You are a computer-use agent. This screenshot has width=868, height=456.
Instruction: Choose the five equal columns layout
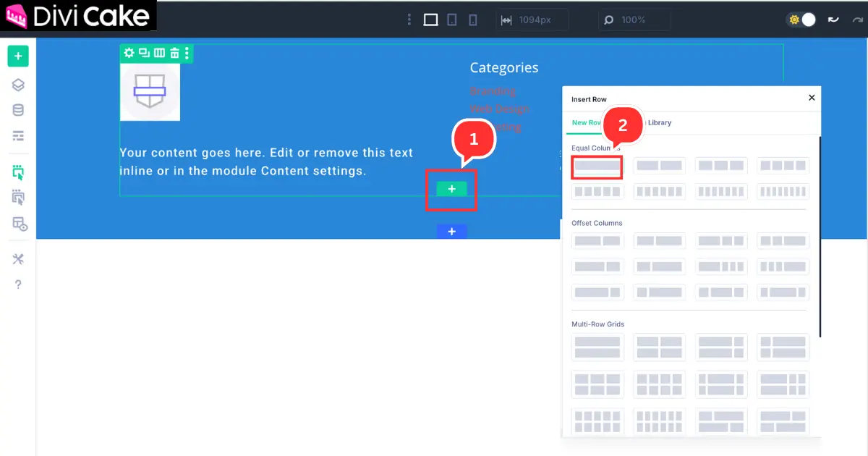click(597, 192)
